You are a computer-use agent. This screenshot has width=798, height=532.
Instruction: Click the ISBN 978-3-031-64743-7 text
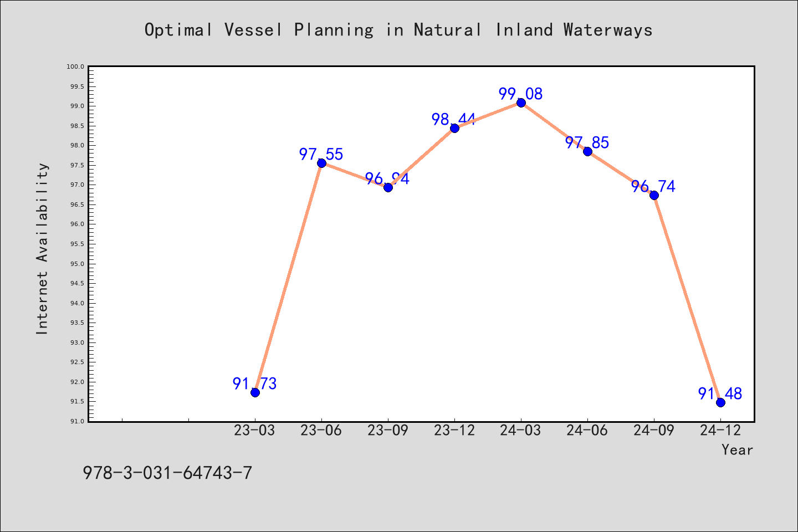(x=167, y=473)
